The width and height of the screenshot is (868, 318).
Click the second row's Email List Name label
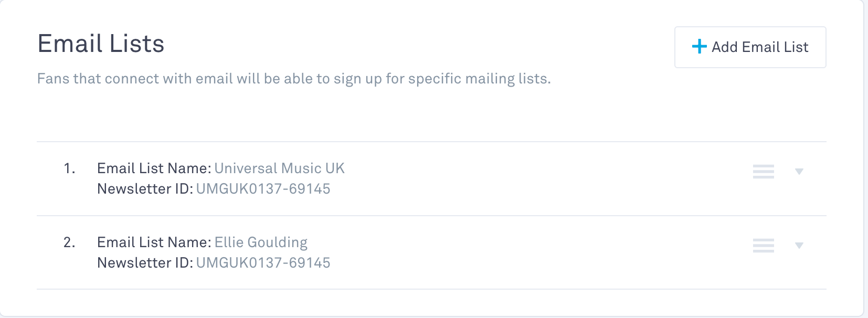(154, 242)
